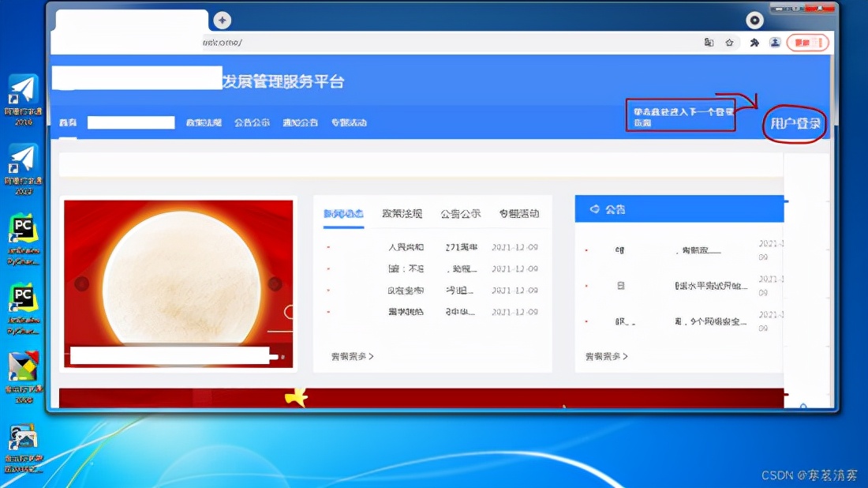Viewport: 868px width, 488px height.
Task: Open the fourth news headline in the news list
Action: [432, 312]
